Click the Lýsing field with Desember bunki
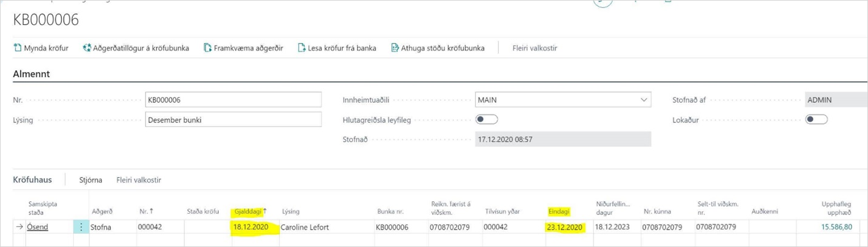The width and height of the screenshot is (868, 247). 233,120
